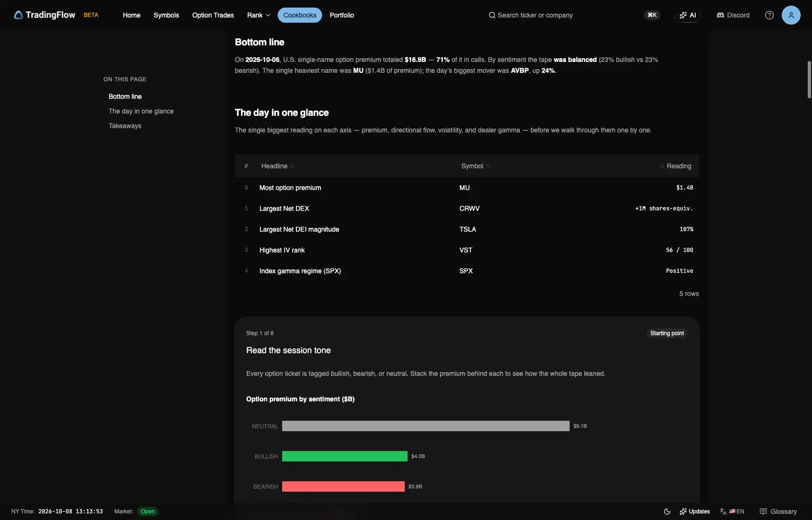Click the search magnifier icon

(492, 15)
